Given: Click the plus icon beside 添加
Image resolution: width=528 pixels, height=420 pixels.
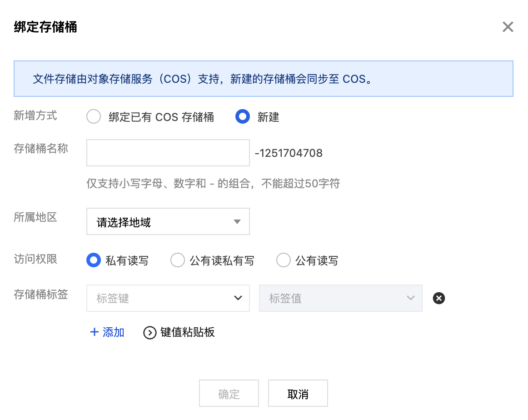Looking at the screenshot, I should coord(95,332).
